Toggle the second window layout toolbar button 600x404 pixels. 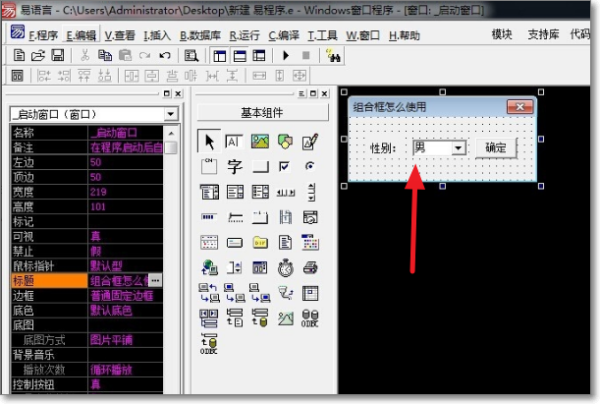240,56
